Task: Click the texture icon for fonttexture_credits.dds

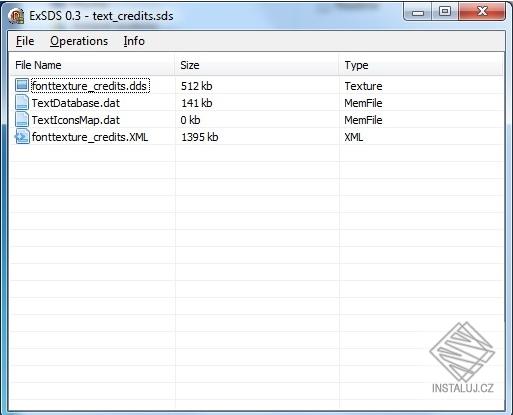Action: (x=22, y=85)
